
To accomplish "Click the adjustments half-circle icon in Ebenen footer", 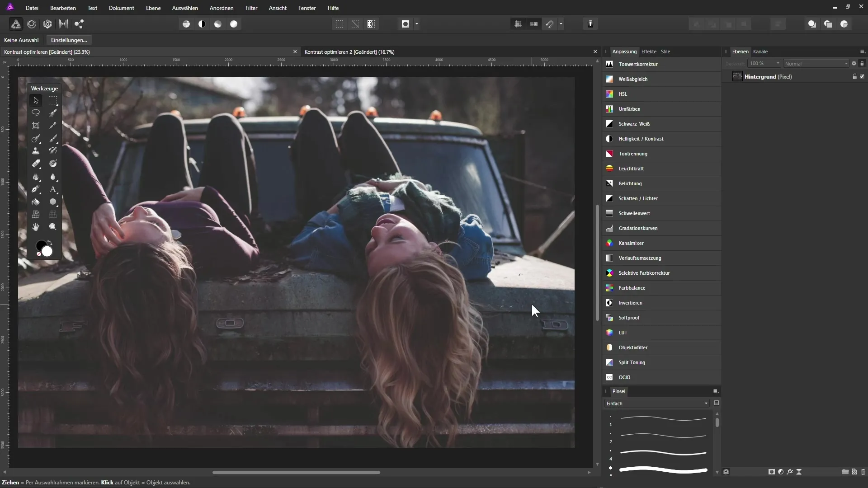I will click(x=781, y=472).
